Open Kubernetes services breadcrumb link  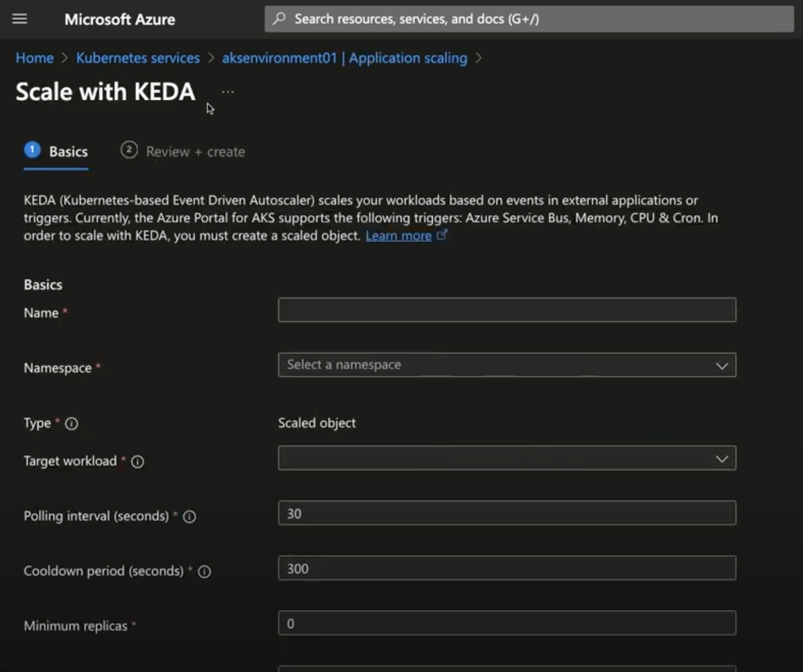pos(138,58)
